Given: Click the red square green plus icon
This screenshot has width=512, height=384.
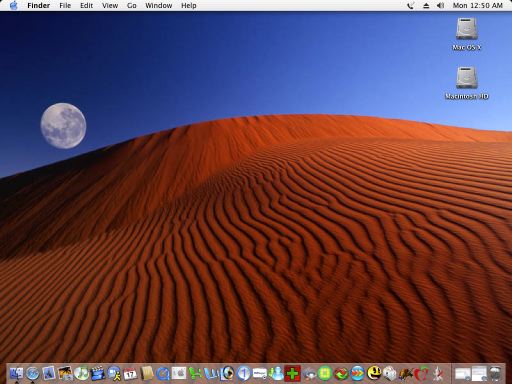Looking at the screenshot, I should [292, 373].
